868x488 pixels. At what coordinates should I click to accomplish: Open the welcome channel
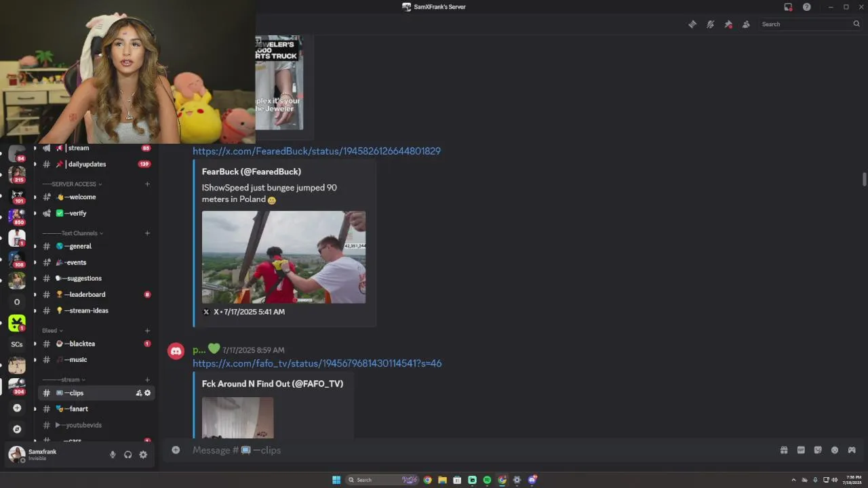96,197
